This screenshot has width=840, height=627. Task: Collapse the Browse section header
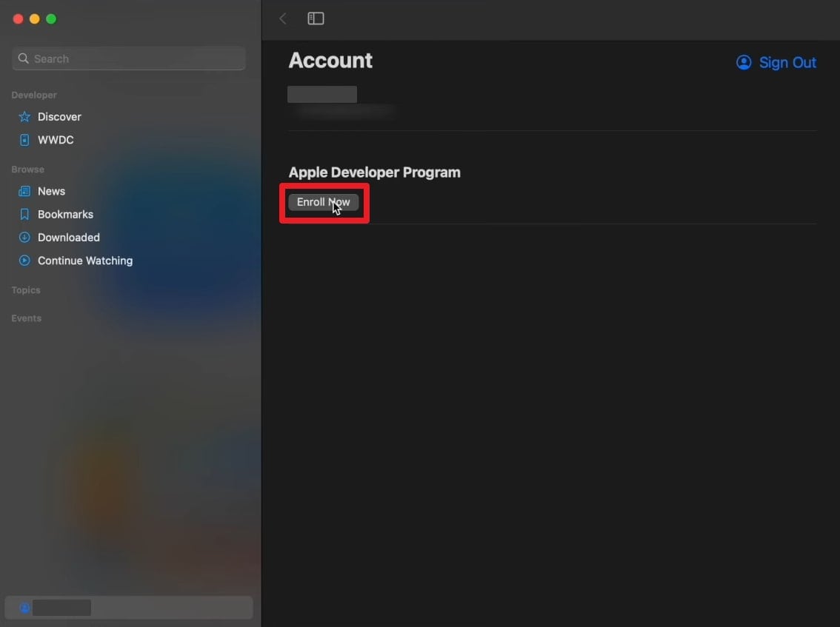click(x=28, y=170)
